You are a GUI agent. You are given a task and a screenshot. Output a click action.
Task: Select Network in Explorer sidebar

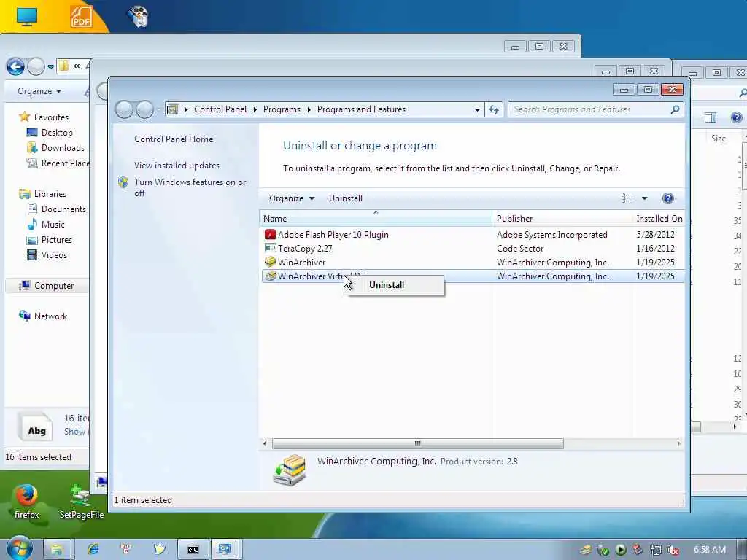coord(50,316)
